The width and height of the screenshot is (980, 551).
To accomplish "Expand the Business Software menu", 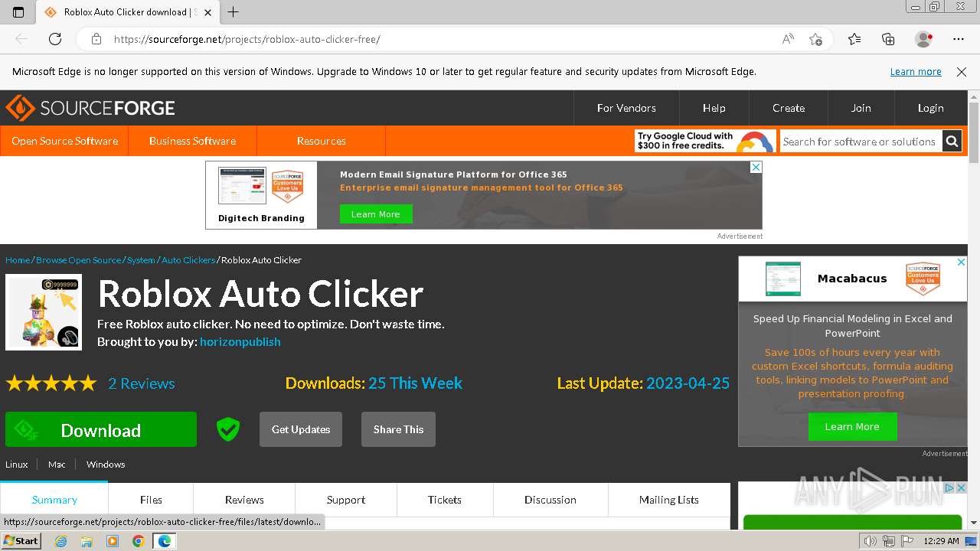I will [x=192, y=141].
